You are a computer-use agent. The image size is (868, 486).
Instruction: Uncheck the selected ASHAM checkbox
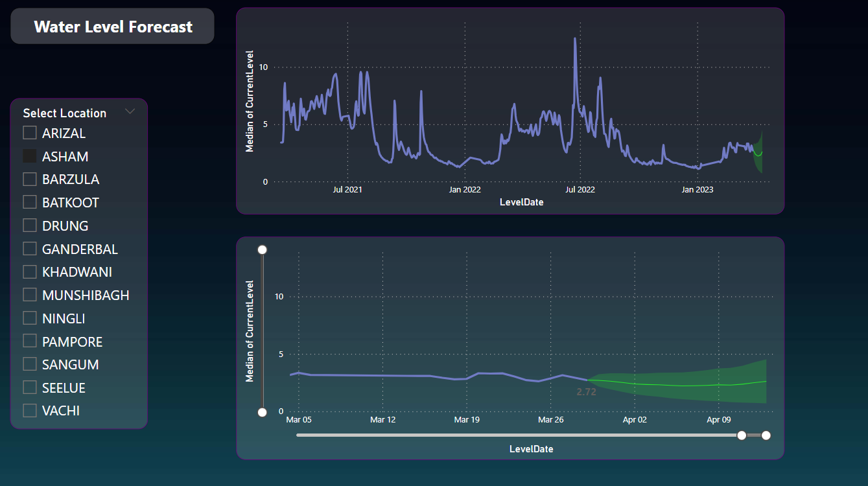point(30,156)
